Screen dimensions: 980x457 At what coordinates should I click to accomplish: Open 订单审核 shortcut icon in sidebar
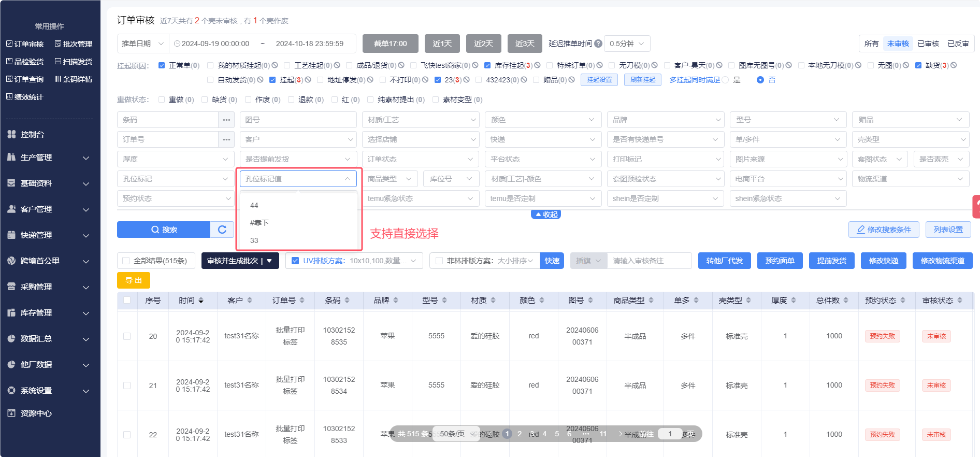(9, 44)
